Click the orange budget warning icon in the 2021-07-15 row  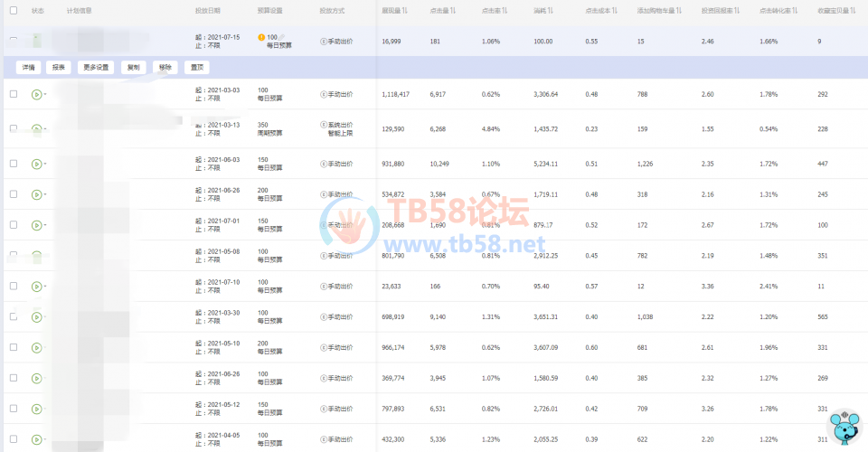click(x=261, y=38)
